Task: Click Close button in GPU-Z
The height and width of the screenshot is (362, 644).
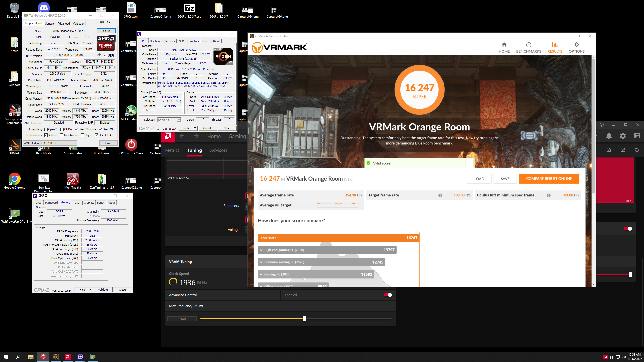Action: coord(108,143)
